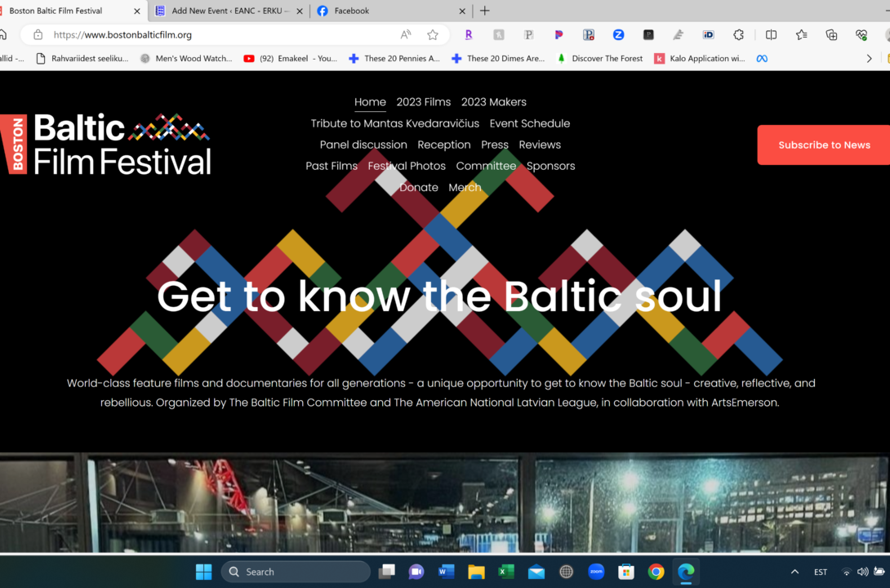Show hidden system tray icons
The width and height of the screenshot is (890, 588).
point(794,572)
